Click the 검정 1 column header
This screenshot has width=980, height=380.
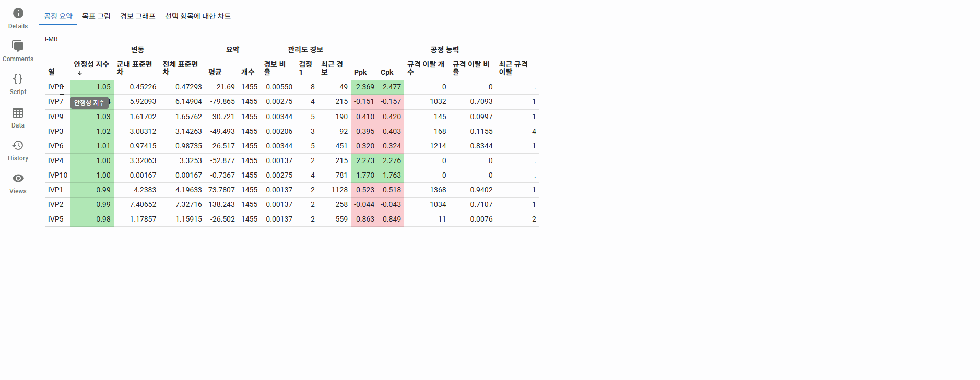click(305, 68)
